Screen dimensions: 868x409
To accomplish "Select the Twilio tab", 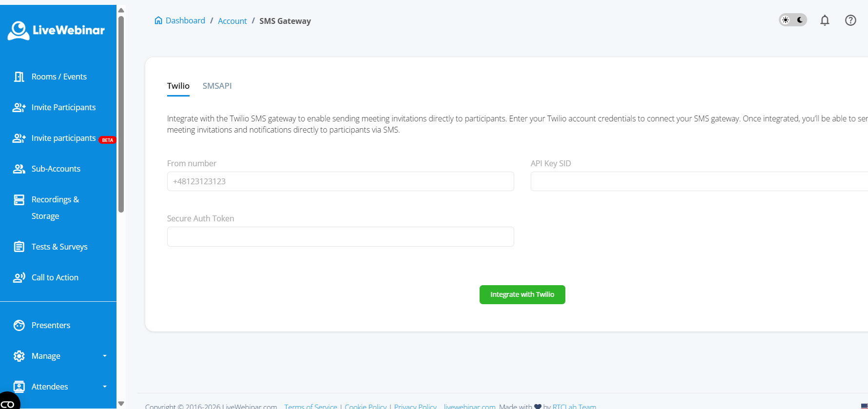I will 178,86.
